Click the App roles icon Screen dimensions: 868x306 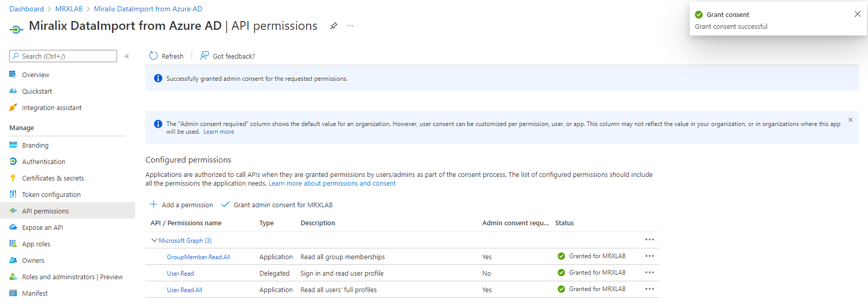tap(13, 244)
